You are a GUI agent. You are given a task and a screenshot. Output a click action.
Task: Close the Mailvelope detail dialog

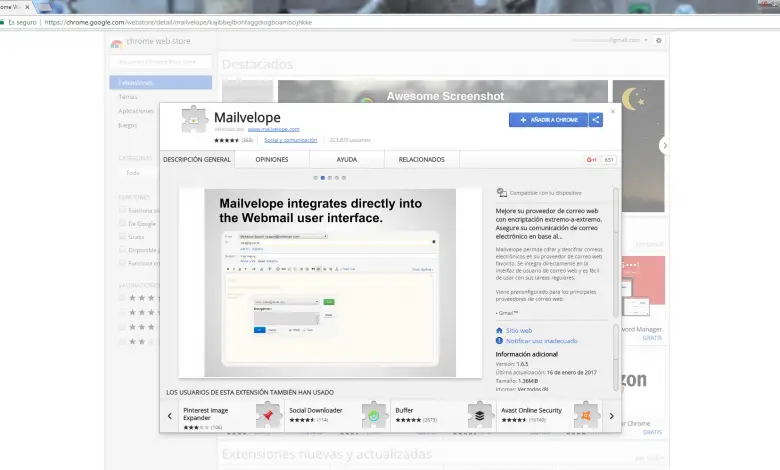click(x=613, y=111)
